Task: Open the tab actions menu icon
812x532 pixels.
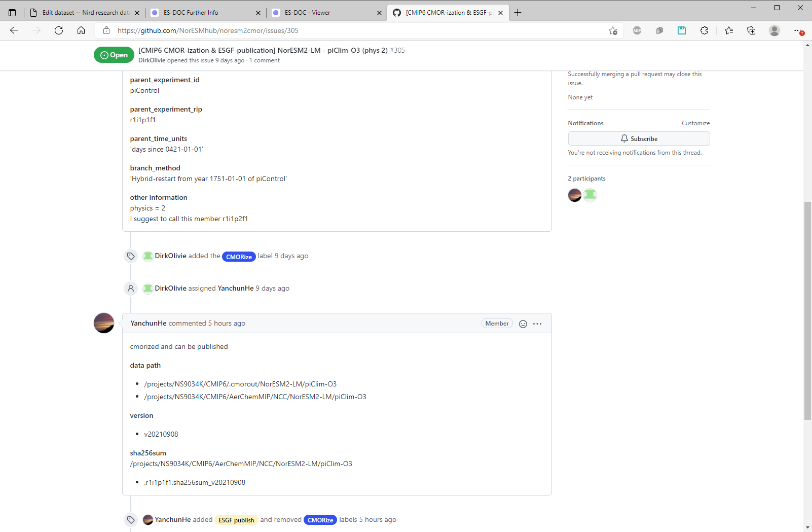Action: (12, 13)
